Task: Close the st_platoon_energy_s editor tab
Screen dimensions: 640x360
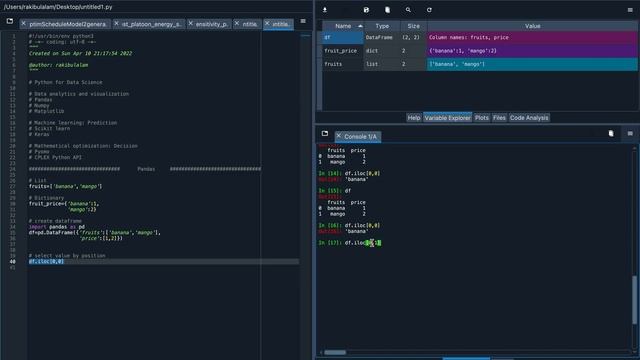Action: [x=116, y=24]
